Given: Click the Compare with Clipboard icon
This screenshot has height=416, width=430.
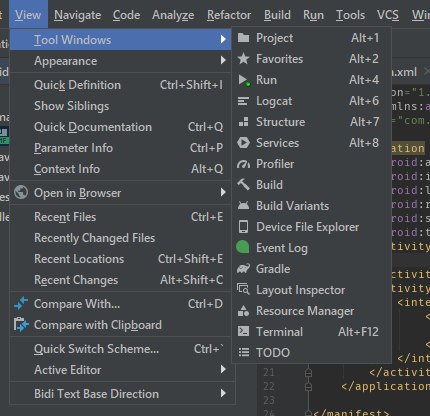Looking at the screenshot, I should (x=21, y=325).
